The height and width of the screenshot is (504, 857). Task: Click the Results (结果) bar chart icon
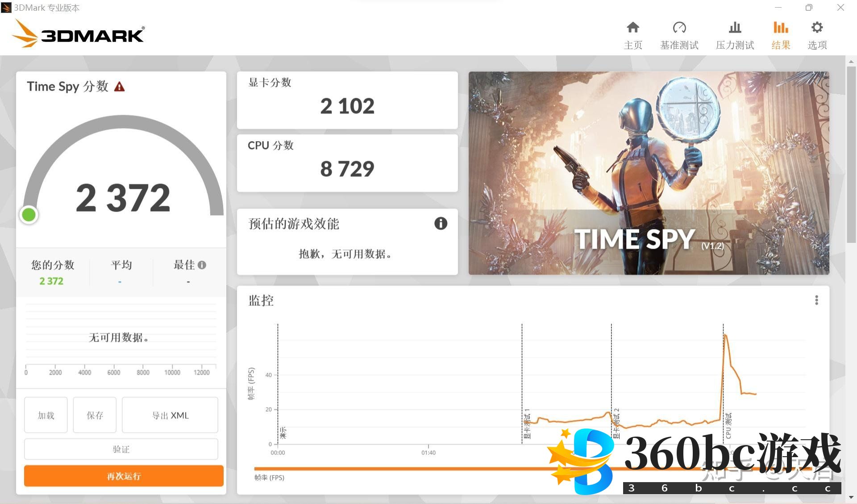tap(781, 28)
